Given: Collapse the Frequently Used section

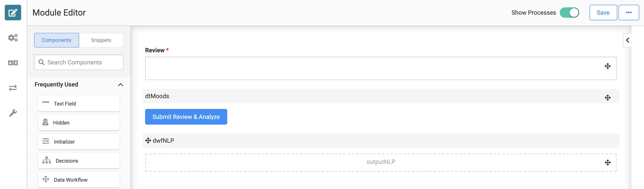Looking at the screenshot, I should [x=121, y=85].
